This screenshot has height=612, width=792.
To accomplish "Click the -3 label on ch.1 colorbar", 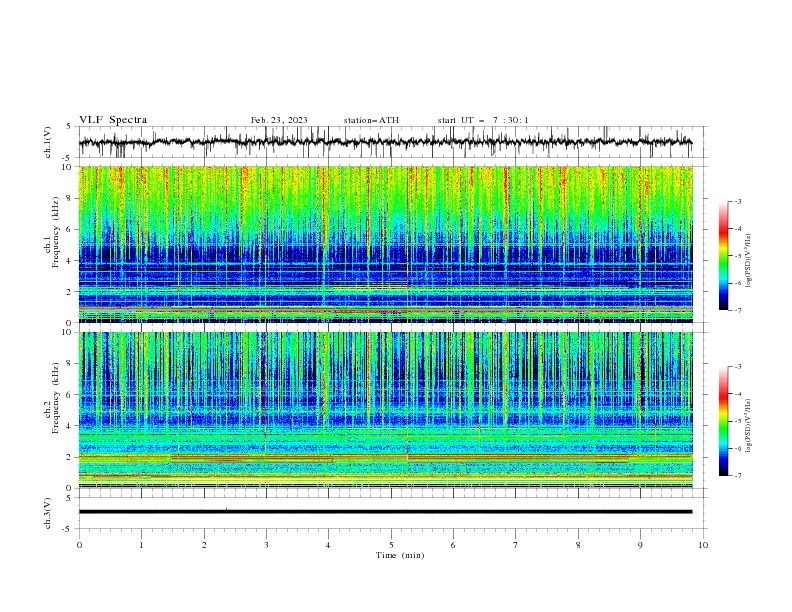I will pyautogui.click(x=738, y=201).
